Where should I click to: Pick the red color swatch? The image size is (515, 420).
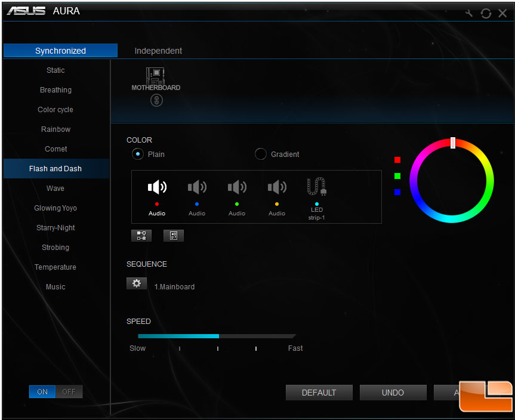(x=397, y=160)
